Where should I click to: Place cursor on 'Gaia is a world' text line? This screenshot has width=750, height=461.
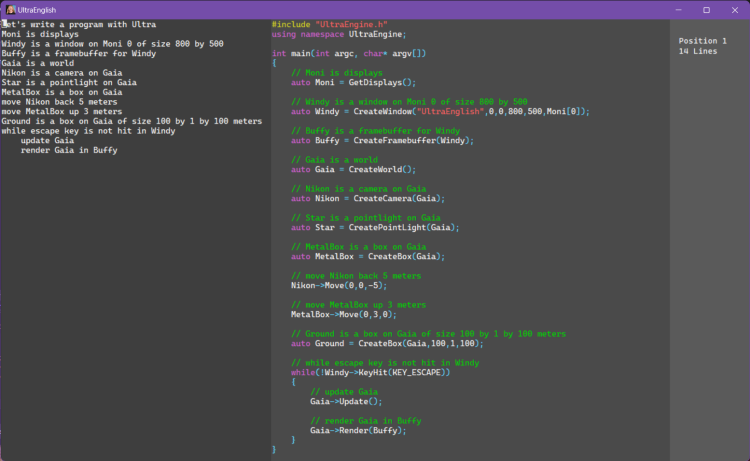pos(37,63)
